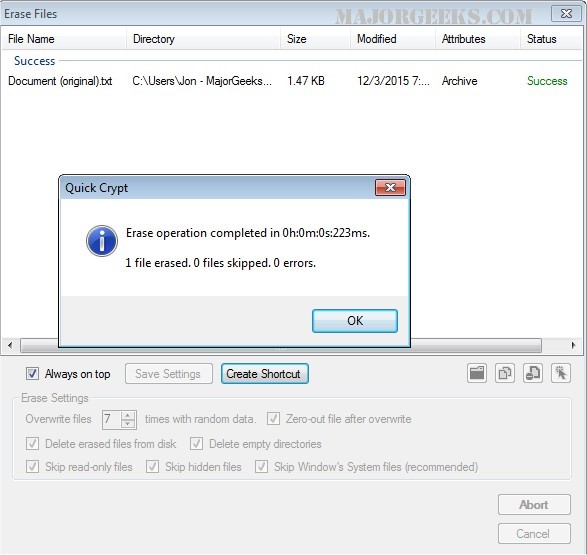Click the blue information icon in Quick Crypt dialog
The height and width of the screenshot is (555, 587).
click(x=102, y=241)
